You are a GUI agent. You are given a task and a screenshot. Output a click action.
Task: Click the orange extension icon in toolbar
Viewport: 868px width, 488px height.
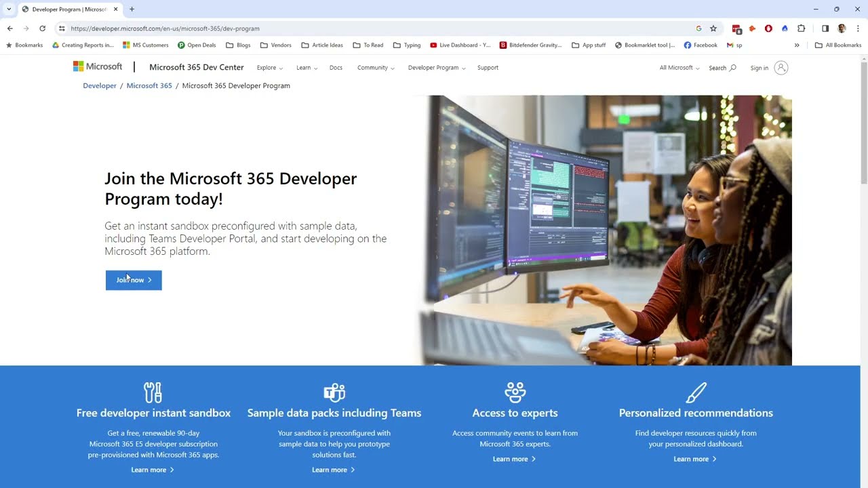(752, 28)
